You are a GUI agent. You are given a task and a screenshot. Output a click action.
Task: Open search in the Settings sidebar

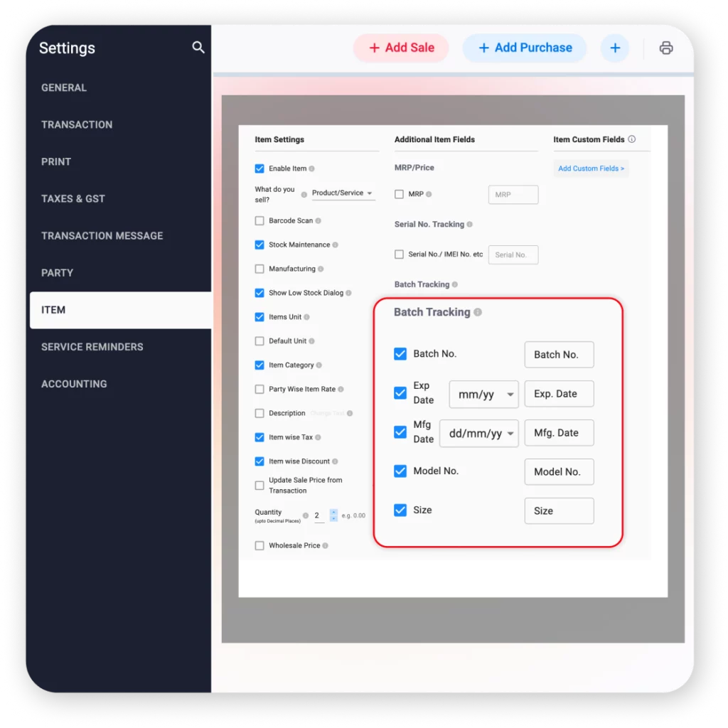click(198, 47)
